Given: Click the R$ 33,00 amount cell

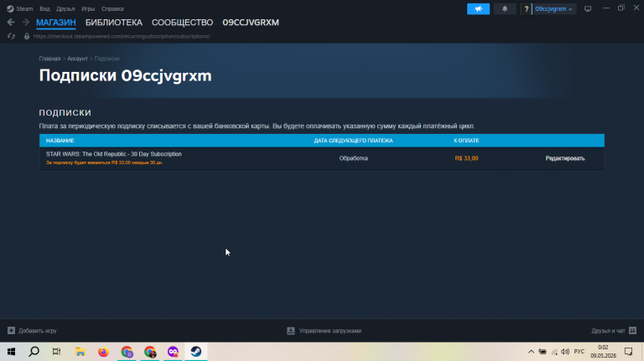Looking at the screenshot, I should pos(466,158).
